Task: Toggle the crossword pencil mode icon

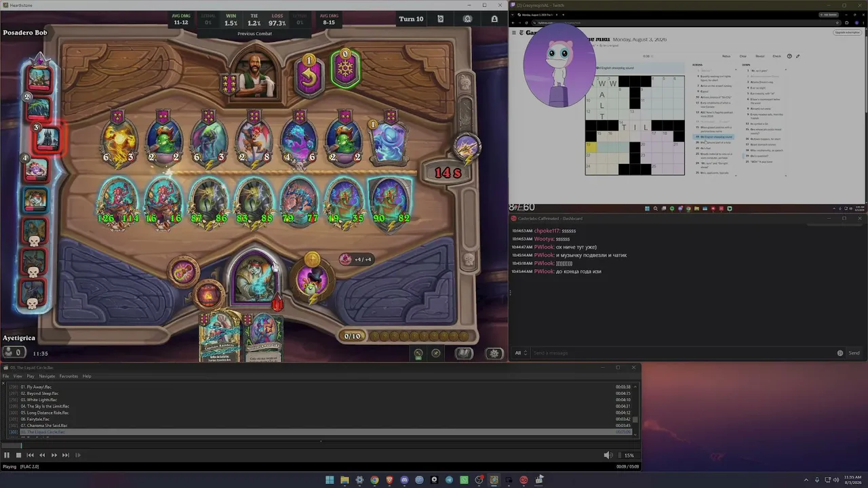Action: coord(797,56)
